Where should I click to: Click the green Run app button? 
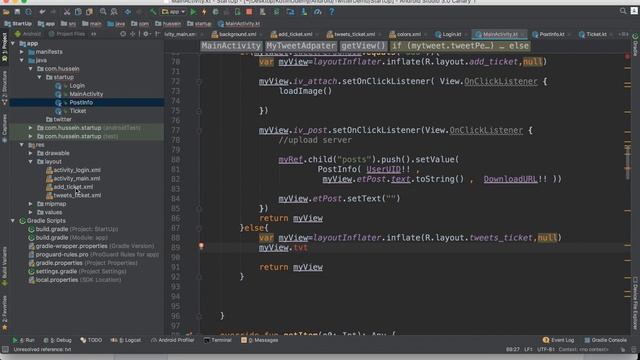coord(193,12)
